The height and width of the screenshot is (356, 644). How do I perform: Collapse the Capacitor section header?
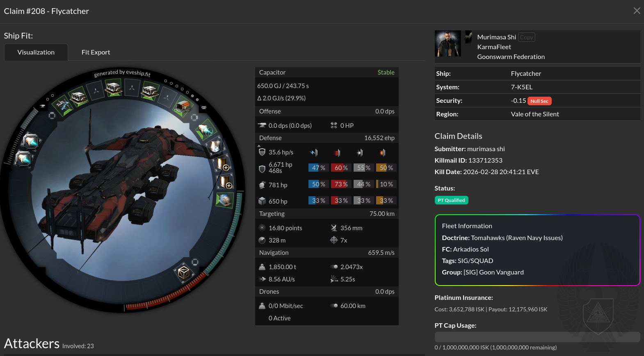(327, 73)
